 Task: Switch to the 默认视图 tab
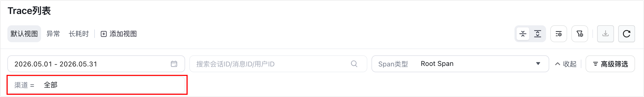(x=24, y=34)
